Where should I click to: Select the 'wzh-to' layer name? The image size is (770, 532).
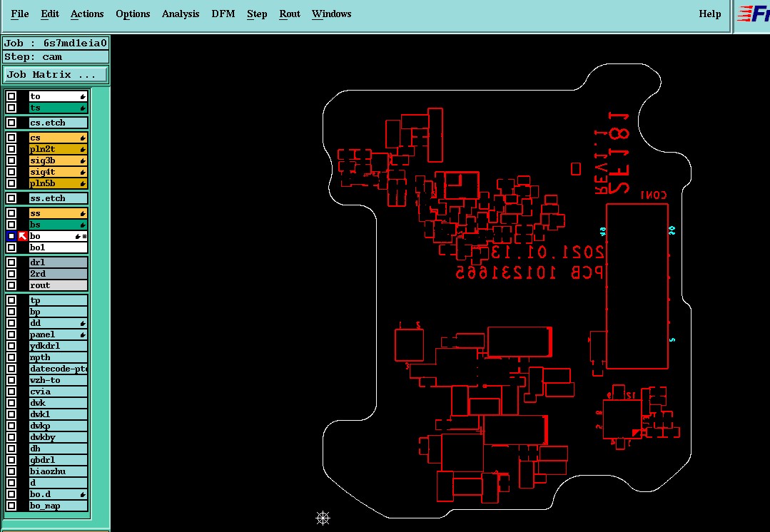point(58,380)
